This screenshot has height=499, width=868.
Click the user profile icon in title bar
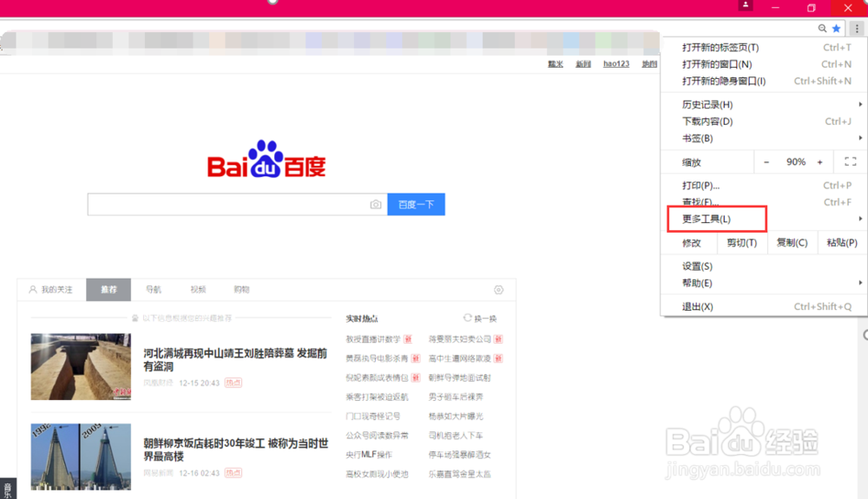746,5
